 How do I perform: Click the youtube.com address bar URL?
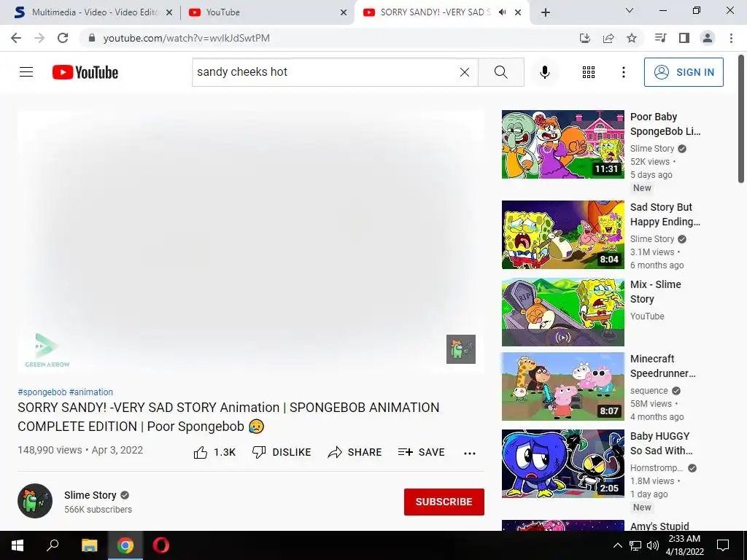click(x=186, y=38)
